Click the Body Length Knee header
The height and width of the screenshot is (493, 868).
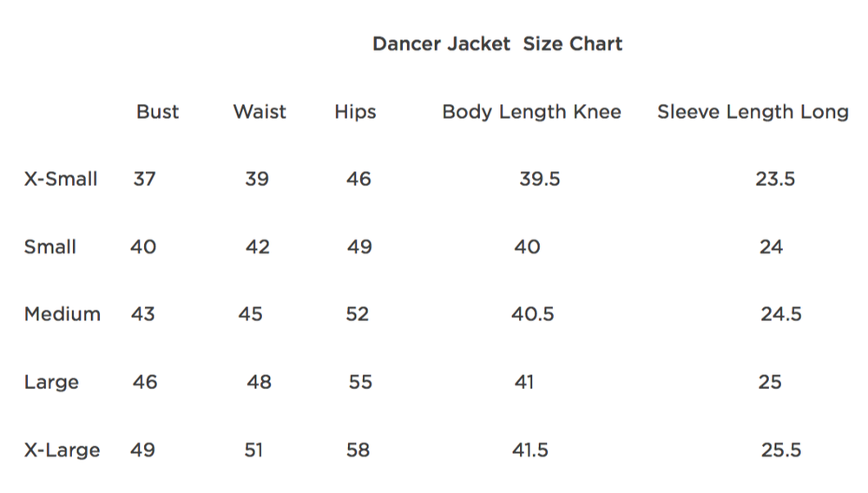click(x=531, y=112)
